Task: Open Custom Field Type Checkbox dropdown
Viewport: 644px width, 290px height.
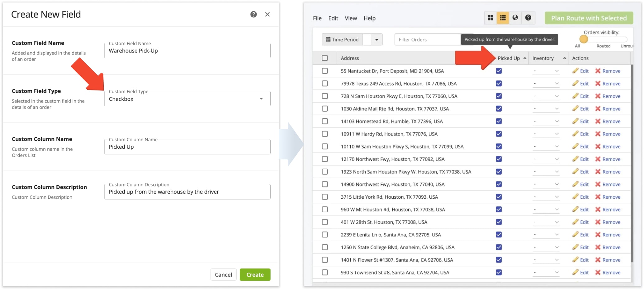Action: [x=187, y=99]
